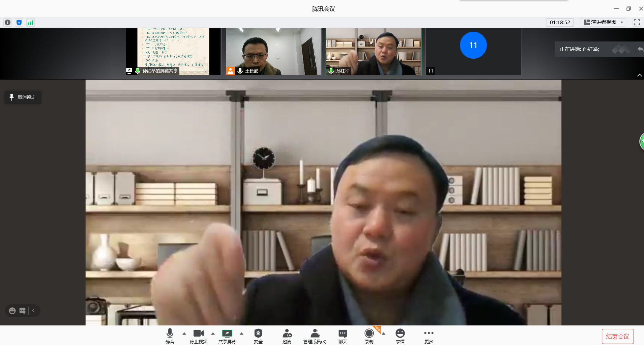Open the 邀请 invite dialog
This screenshot has height=345, width=644.
coord(287,336)
